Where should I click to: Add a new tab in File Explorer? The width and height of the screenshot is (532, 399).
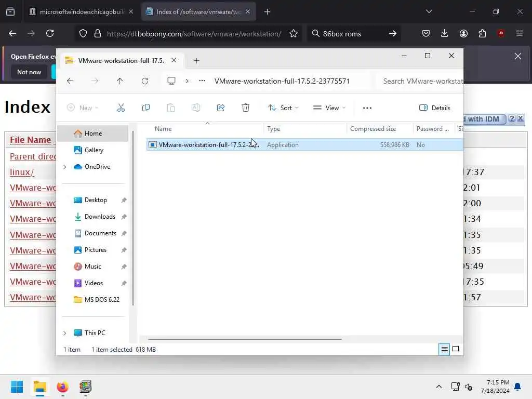pos(196,61)
